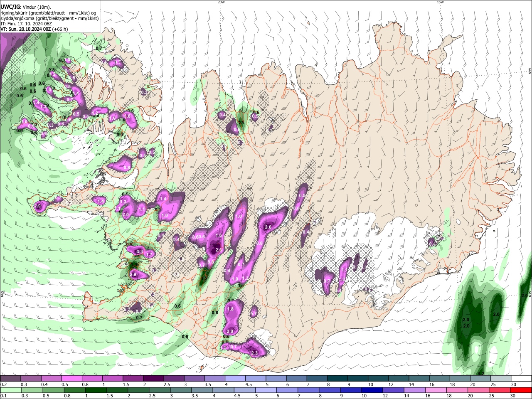Click the snow scale swatch between 1 and 1.5
This screenshot has height=399, width=532.
click(x=112, y=378)
